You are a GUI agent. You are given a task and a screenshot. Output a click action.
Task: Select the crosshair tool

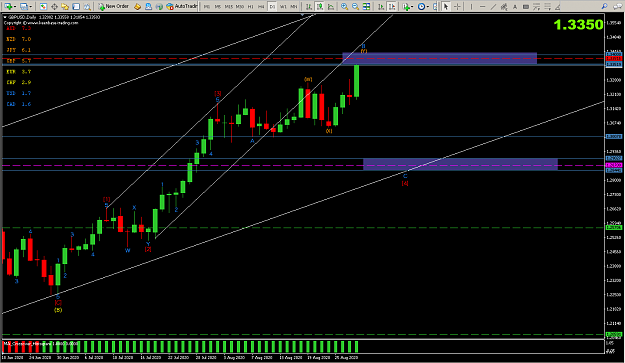457,6
